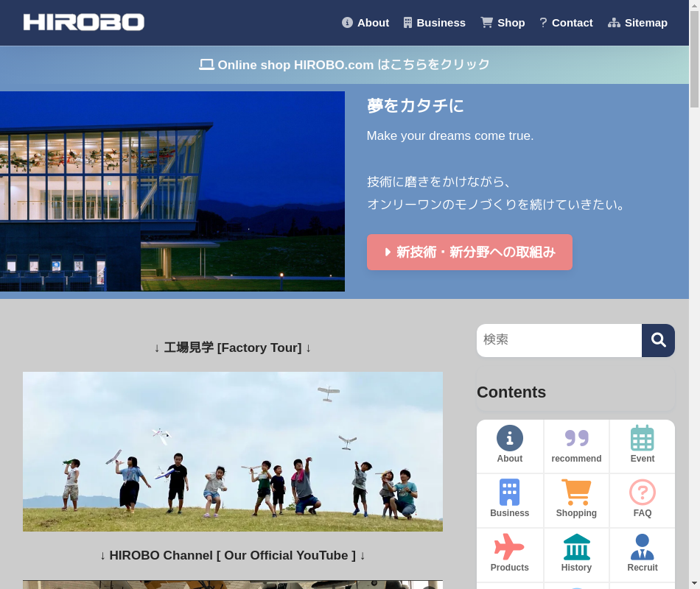Open the recommend quote icon
The image size is (700, 589).
click(x=576, y=439)
